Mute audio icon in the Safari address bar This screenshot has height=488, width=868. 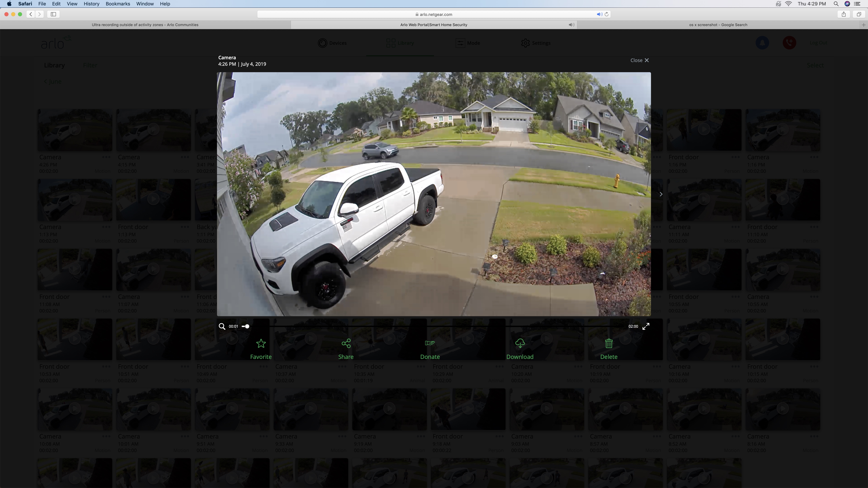point(599,14)
